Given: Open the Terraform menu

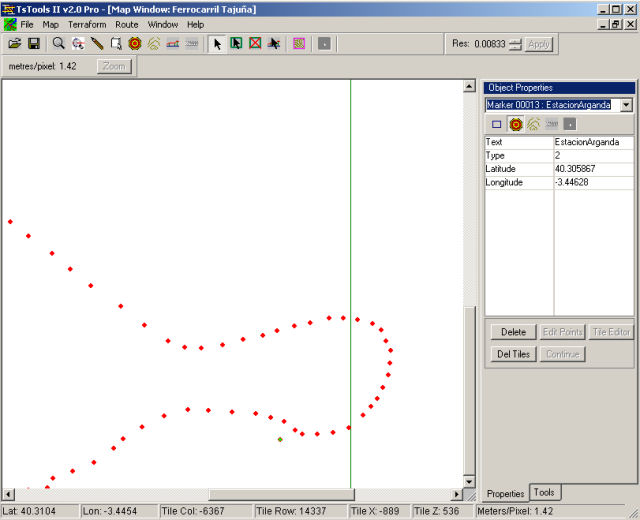Looking at the screenshot, I should tap(87, 24).
